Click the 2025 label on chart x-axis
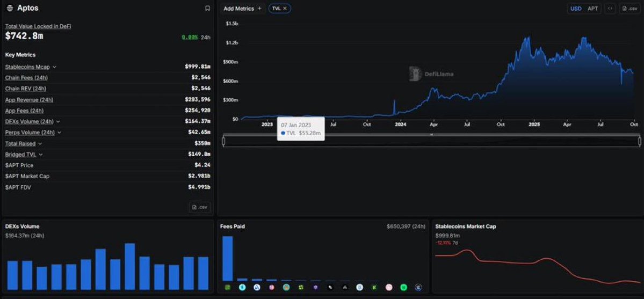The height and width of the screenshot is (299, 644). 534,124
